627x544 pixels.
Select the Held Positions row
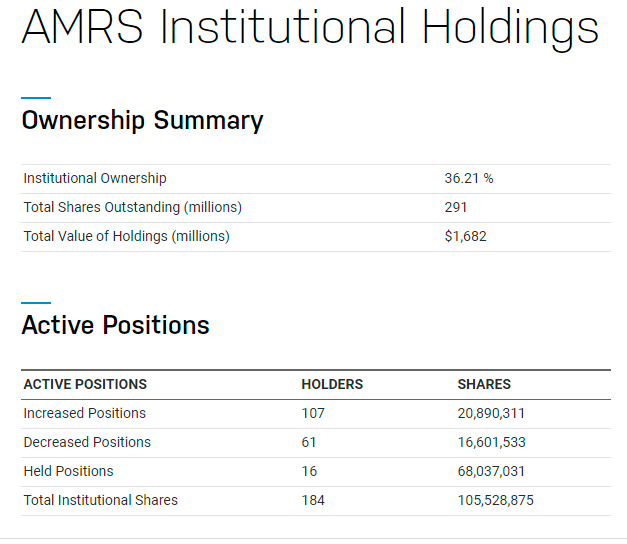click(69, 471)
